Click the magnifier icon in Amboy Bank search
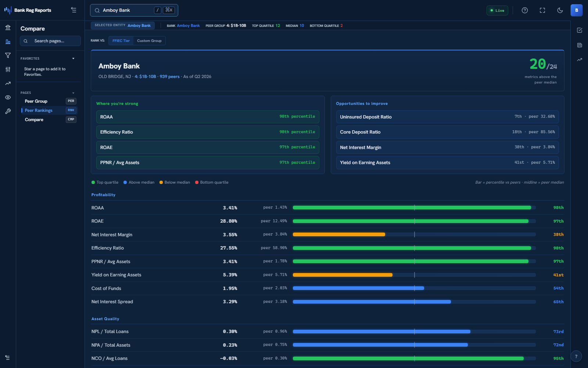The image size is (588, 368). pos(97,10)
